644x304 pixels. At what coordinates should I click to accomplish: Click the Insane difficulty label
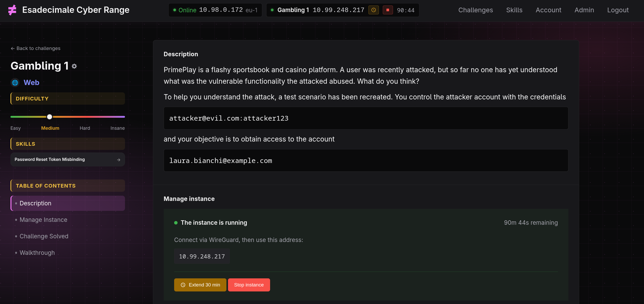click(x=117, y=128)
